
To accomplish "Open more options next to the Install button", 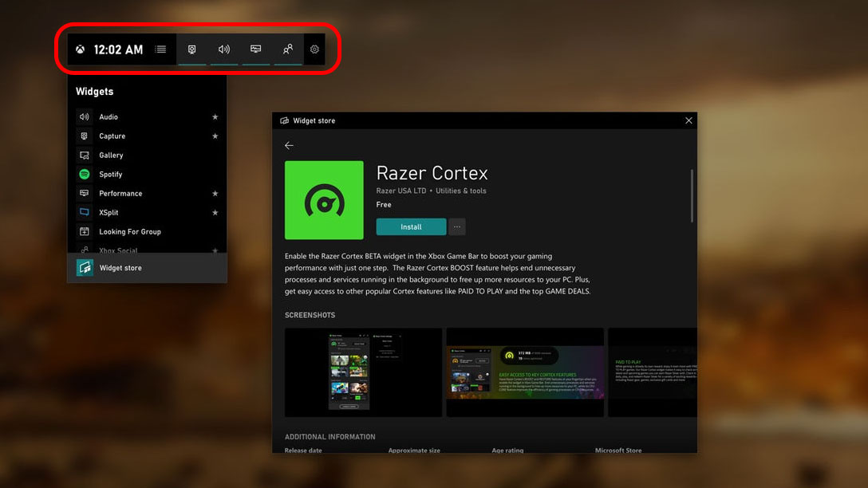I will tap(457, 226).
